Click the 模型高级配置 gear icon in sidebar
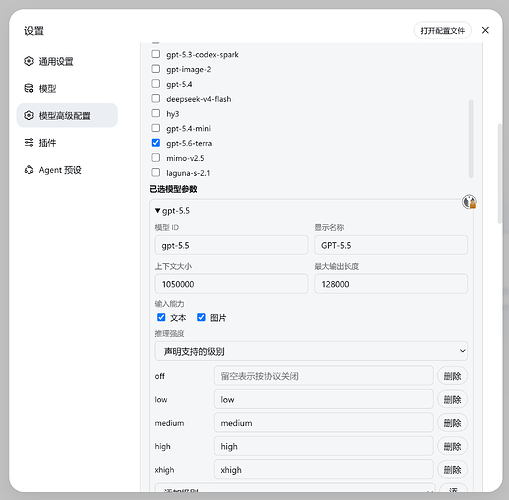509x500 pixels. [29, 115]
